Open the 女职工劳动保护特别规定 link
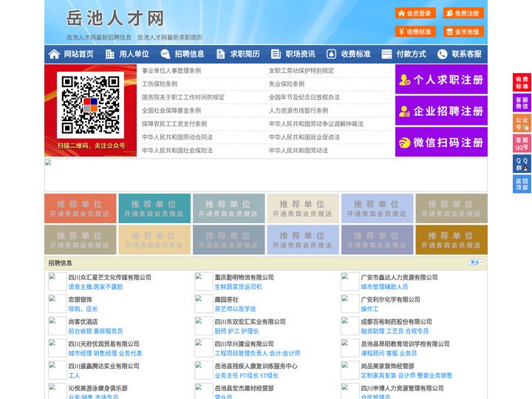This screenshot has height=399, width=532. [301, 71]
